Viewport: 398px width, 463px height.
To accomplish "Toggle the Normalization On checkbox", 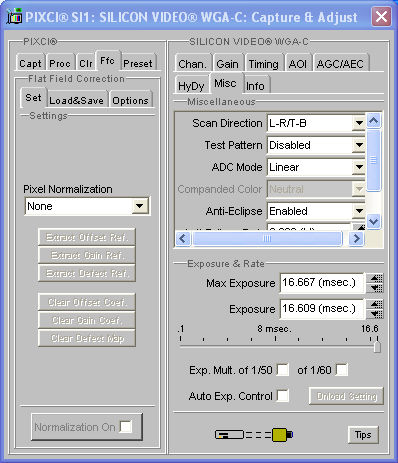I will (x=126, y=427).
